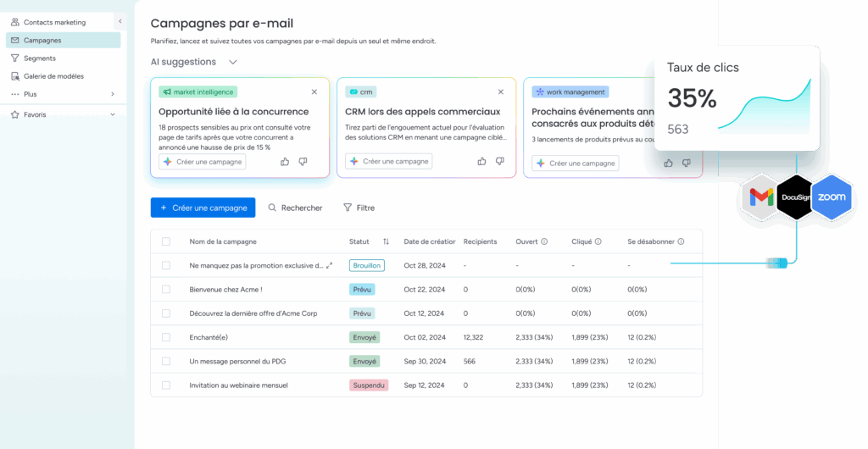Open Un message personnel du PDG campaign
This screenshot has height=449, width=868.
[x=237, y=361]
